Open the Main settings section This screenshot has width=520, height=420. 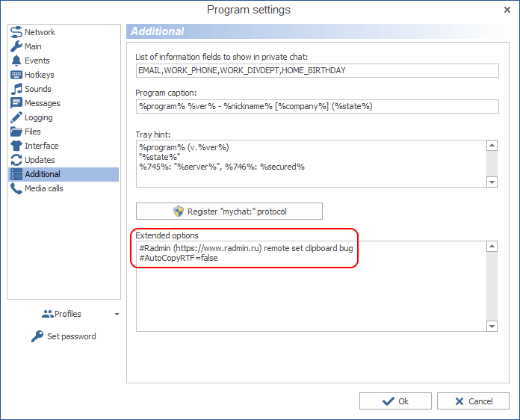click(x=33, y=46)
